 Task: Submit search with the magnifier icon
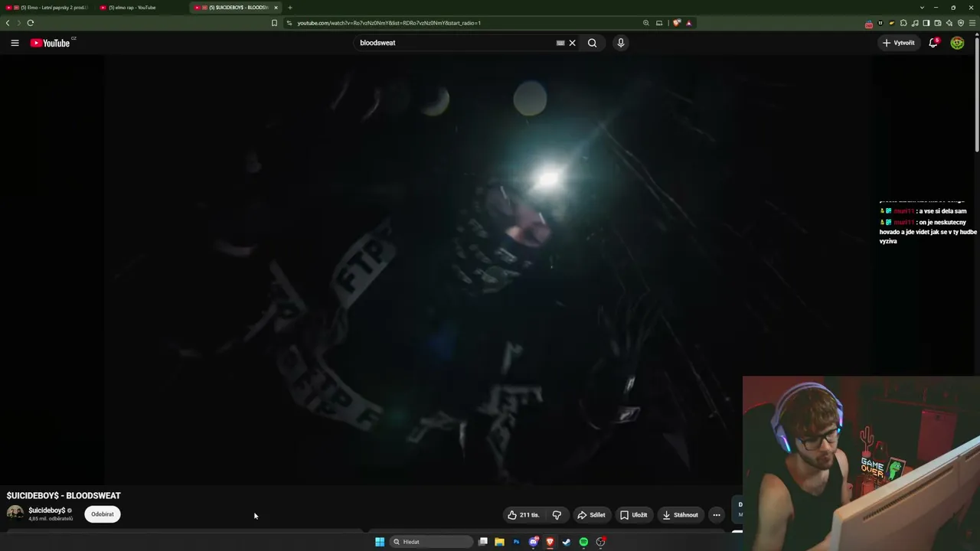tap(592, 43)
